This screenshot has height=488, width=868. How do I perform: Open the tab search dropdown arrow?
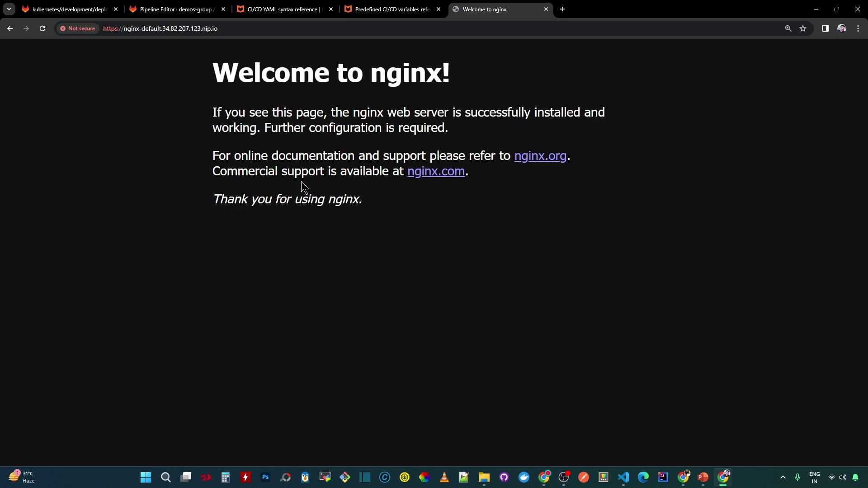(x=9, y=9)
